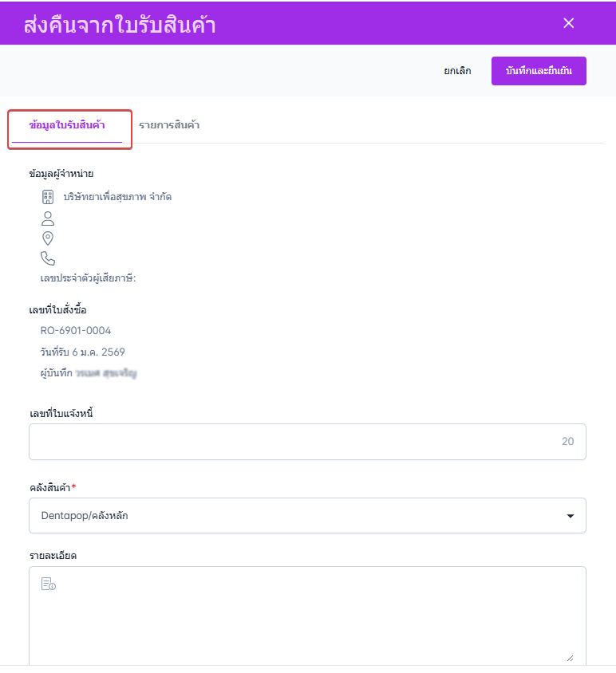Click the supplier name บริษัทยาเพื่อสุขภาพ จำกัด
Viewport: 616px width, 673px height.
coord(118,197)
